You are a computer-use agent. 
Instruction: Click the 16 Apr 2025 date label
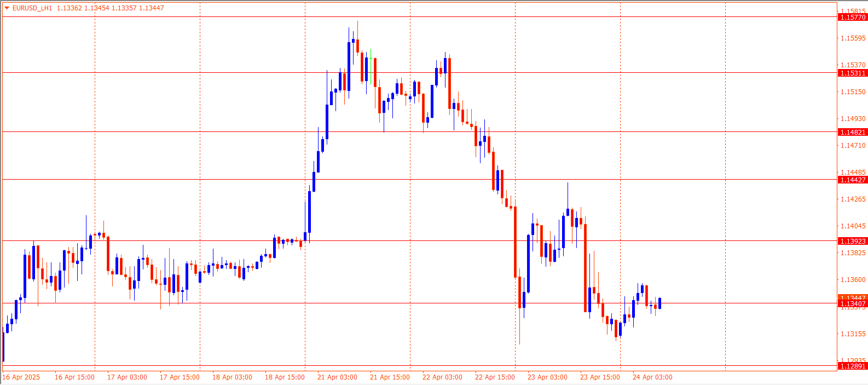click(21, 377)
